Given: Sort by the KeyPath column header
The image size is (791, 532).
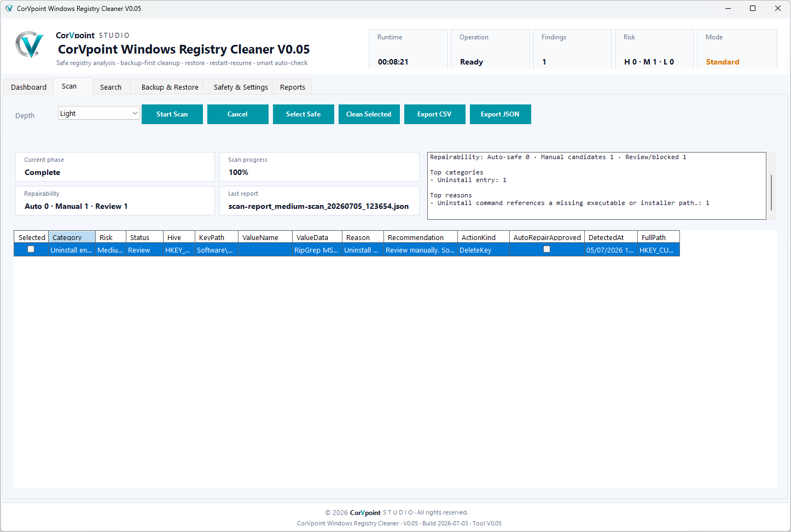Looking at the screenshot, I should pos(217,237).
